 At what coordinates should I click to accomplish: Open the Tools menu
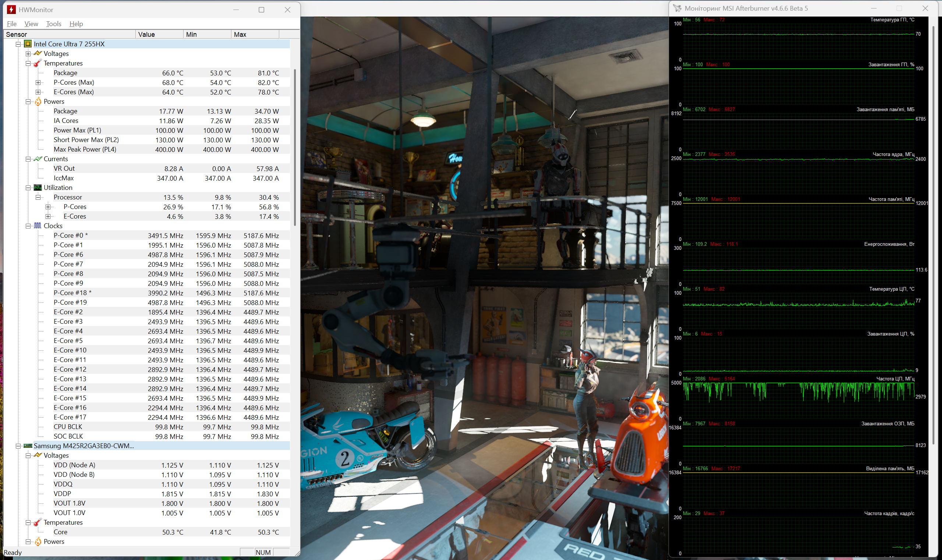click(x=54, y=24)
